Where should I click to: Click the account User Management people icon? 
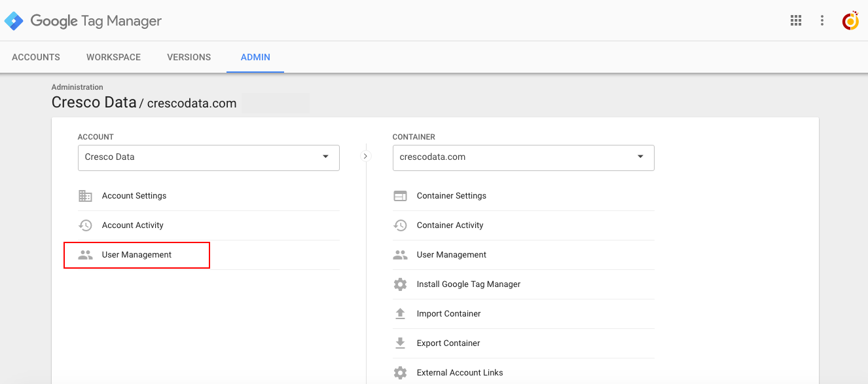[x=85, y=255]
